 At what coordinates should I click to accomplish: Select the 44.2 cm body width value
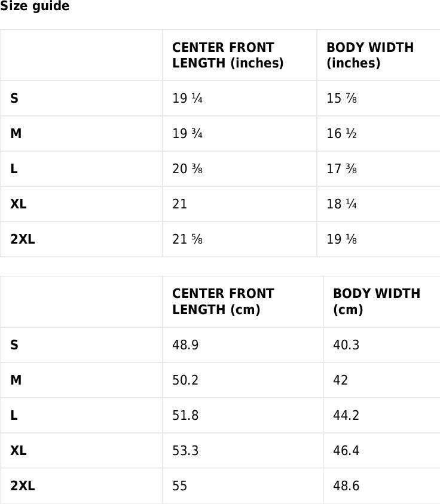click(346, 416)
